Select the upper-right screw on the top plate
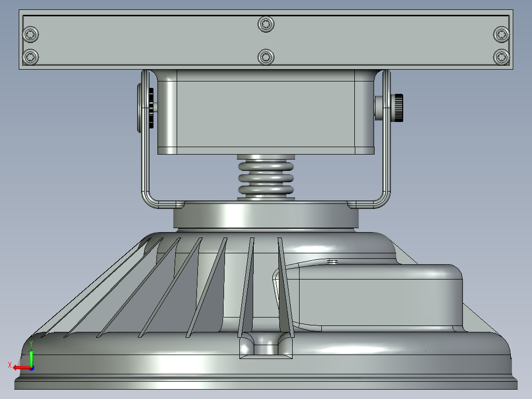Viewport: 532px width, 399px height. 501,34
